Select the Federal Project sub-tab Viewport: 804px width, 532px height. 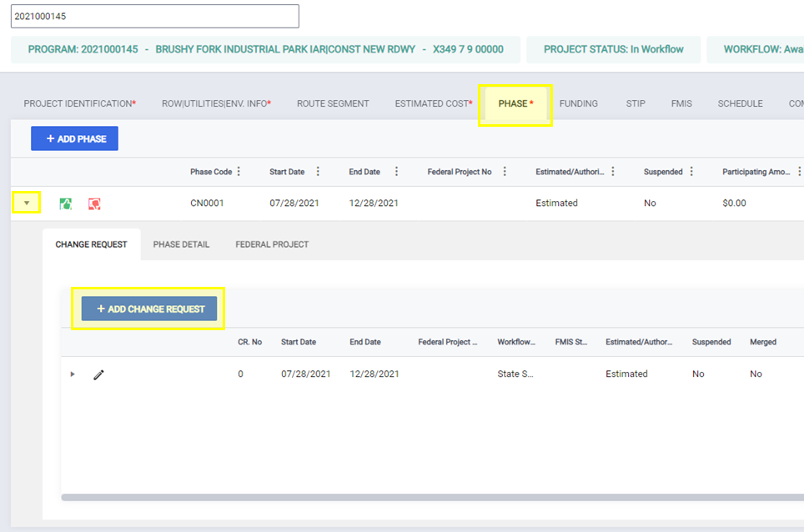pyautogui.click(x=272, y=244)
